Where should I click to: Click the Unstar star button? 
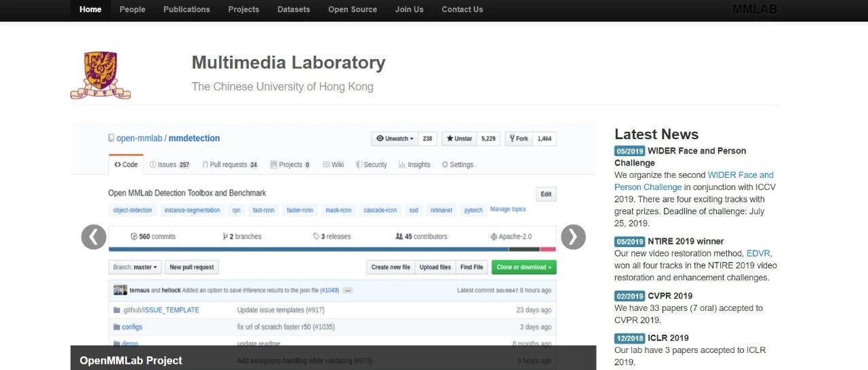pos(460,138)
